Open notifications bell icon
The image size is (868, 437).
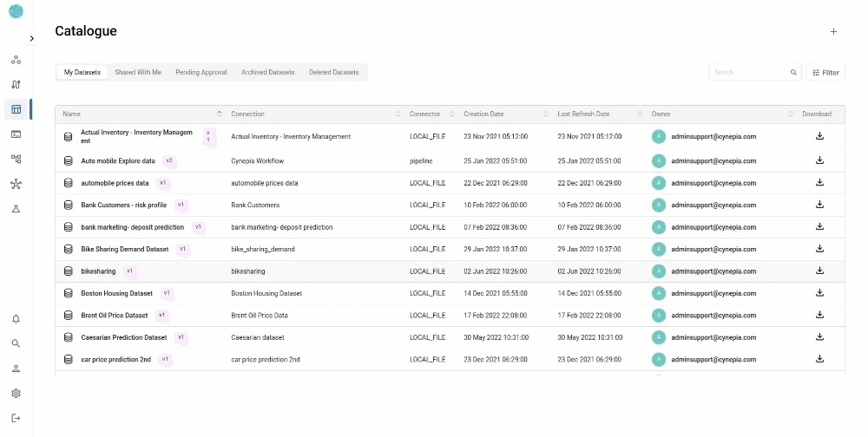[x=16, y=319]
